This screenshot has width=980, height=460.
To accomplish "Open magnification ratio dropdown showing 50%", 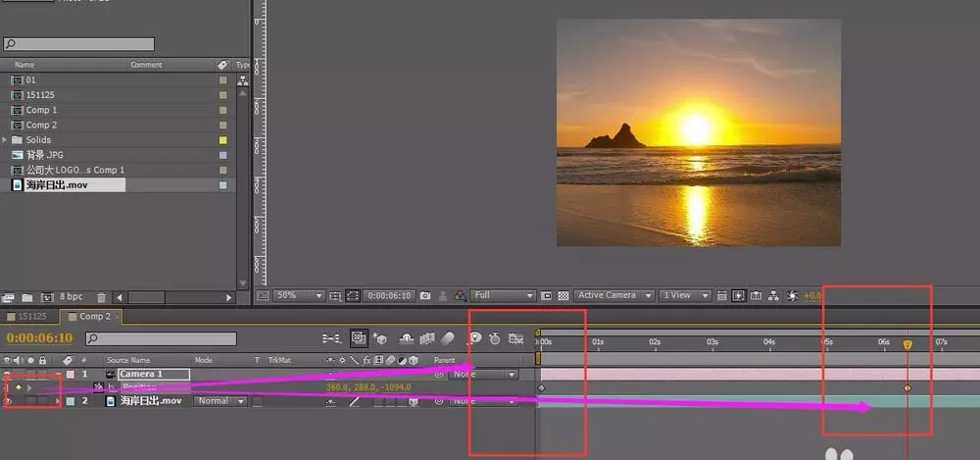I will pos(299,295).
